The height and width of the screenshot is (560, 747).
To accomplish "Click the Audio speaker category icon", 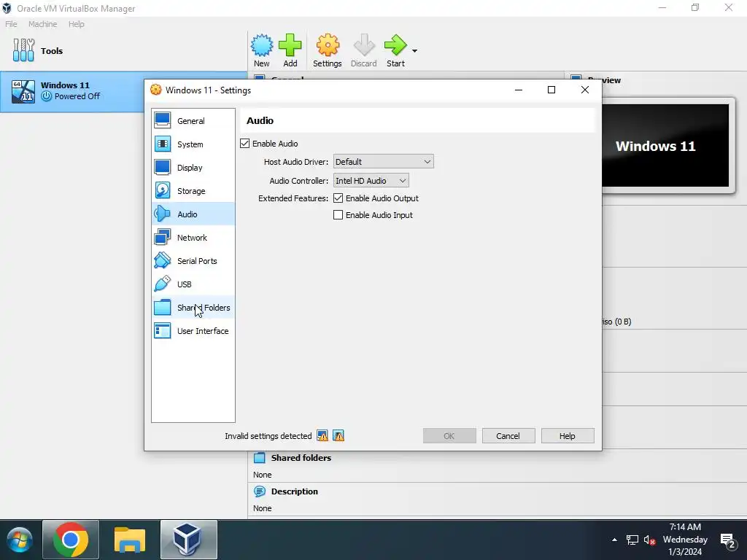I will (163, 214).
